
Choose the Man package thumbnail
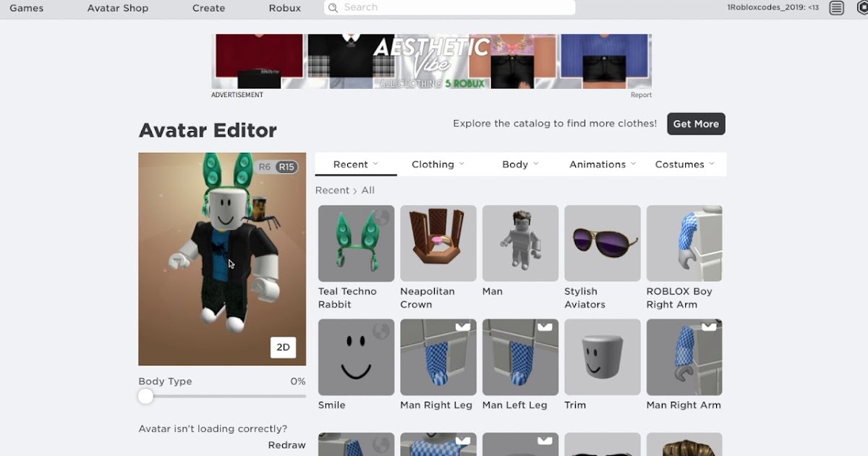pos(520,243)
